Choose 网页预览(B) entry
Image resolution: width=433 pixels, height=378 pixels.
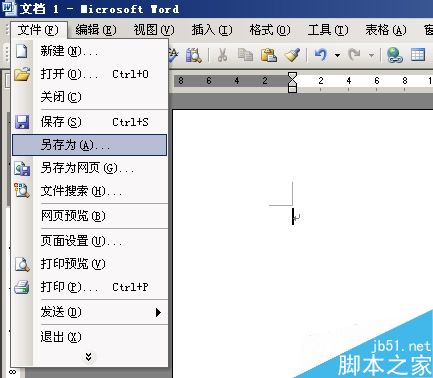point(89,216)
